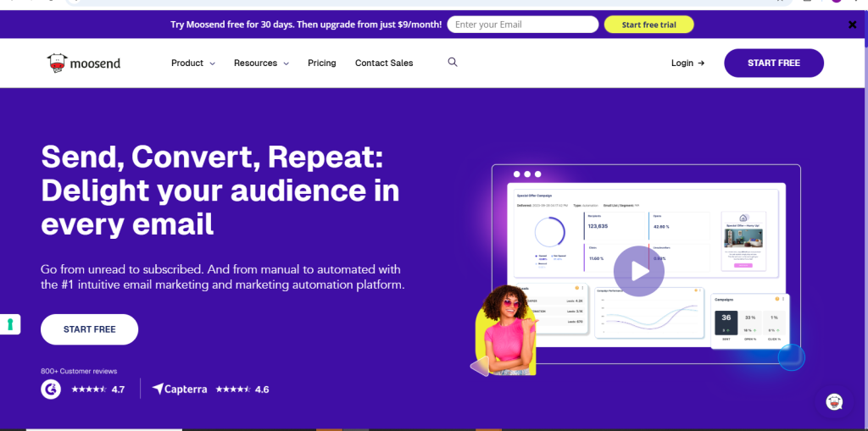The height and width of the screenshot is (431, 868).
Task: Click the Capterra 4.6 star rating
Action: tap(242, 390)
